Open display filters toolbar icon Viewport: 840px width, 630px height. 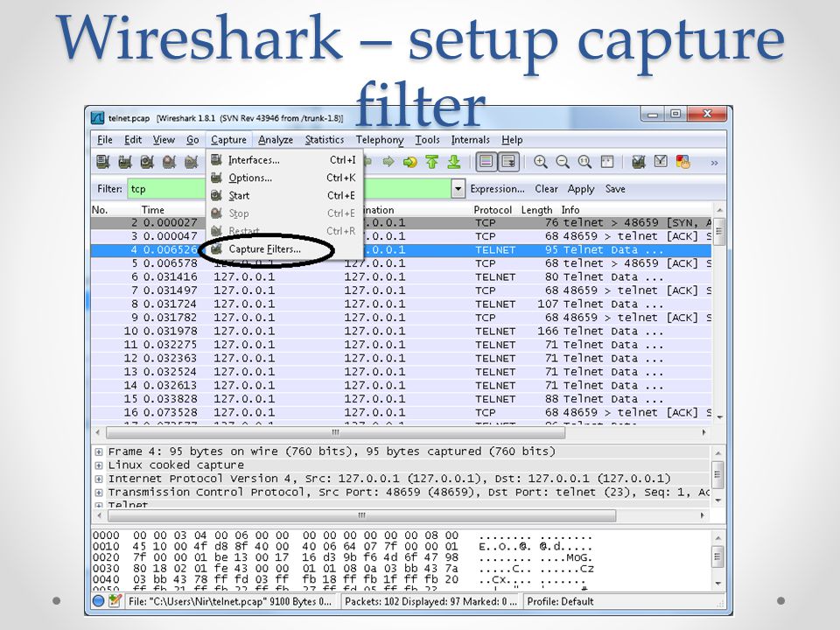click(x=661, y=161)
